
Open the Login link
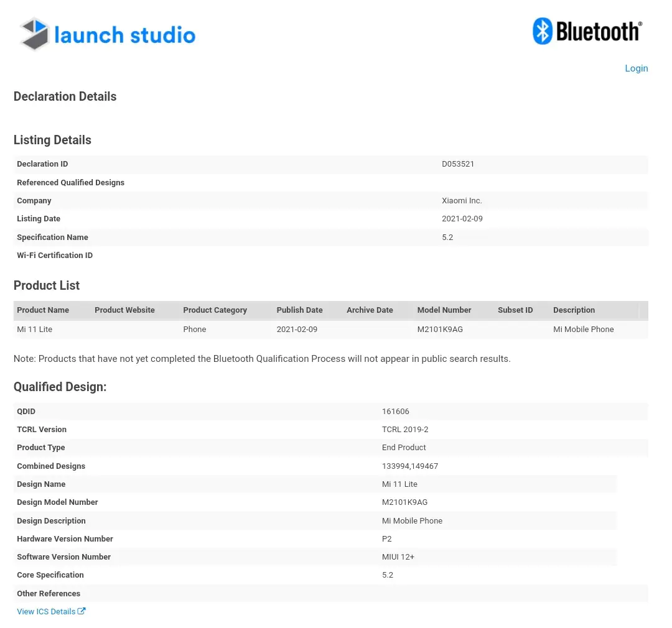tap(636, 68)
